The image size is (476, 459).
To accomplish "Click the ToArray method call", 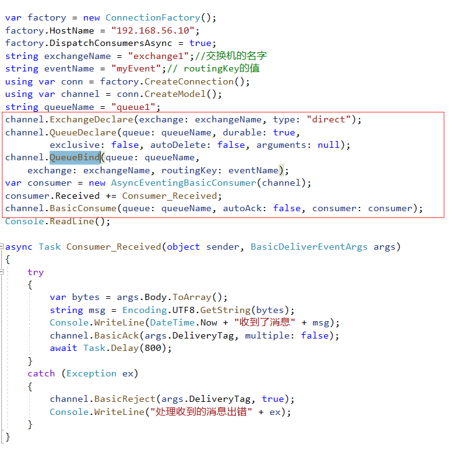I will pos(192,297).
